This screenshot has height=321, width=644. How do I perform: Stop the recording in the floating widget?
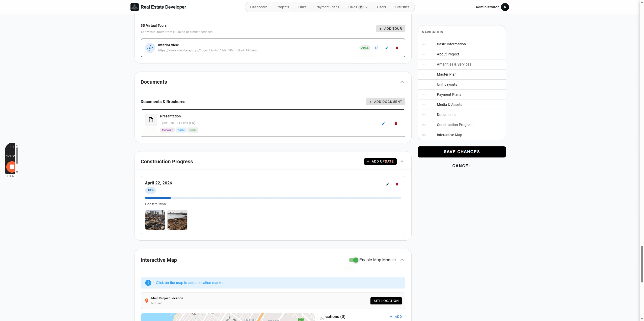[12, 167]
